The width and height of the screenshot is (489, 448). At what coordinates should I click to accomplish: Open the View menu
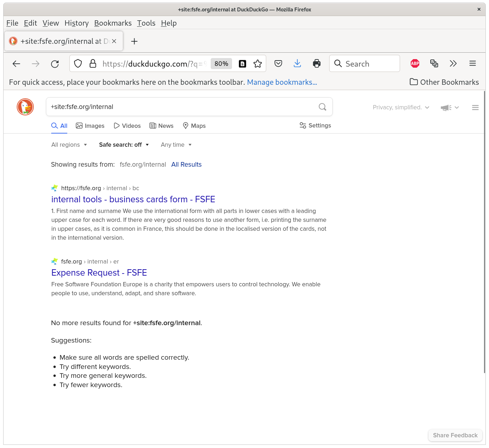coord(51,23)
